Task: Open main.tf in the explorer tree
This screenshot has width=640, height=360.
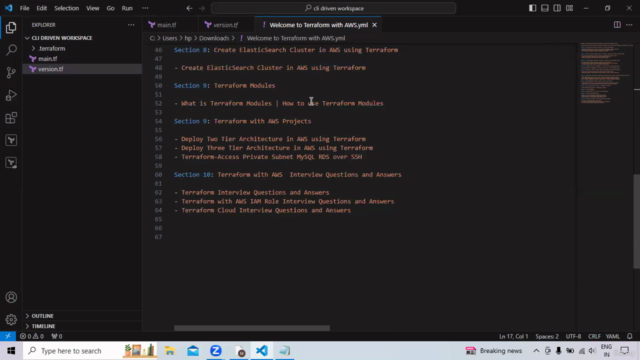Action: [48, 59]
